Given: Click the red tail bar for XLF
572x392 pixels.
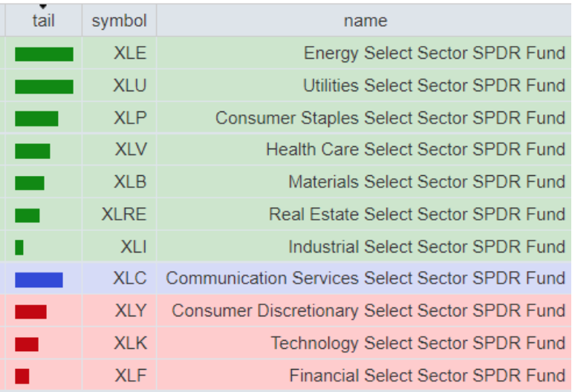Looking at the screenshot, I should point(22,376).
